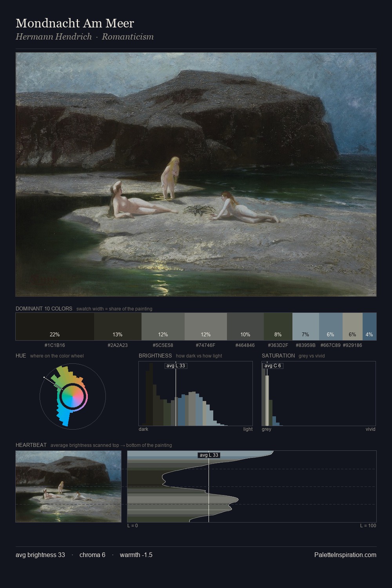Pick the grey #5C5E58 color swatch

click(x=163, y=327)
